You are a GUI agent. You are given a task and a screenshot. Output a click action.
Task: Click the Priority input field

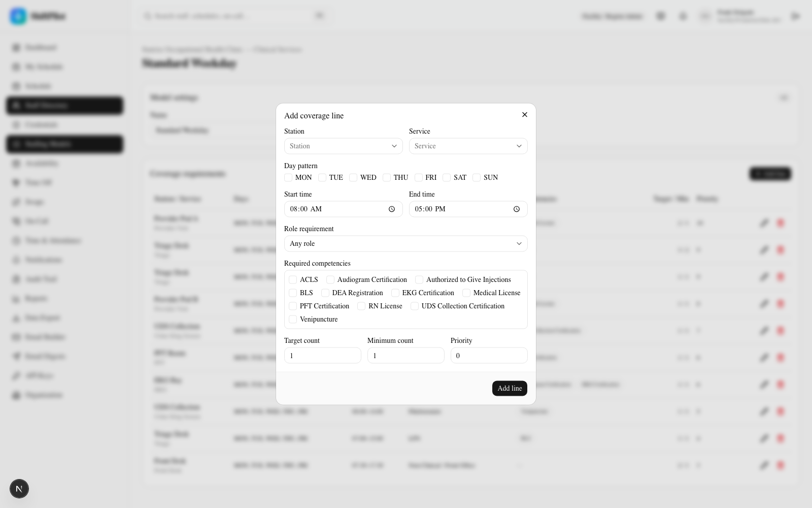click(489, 356)
